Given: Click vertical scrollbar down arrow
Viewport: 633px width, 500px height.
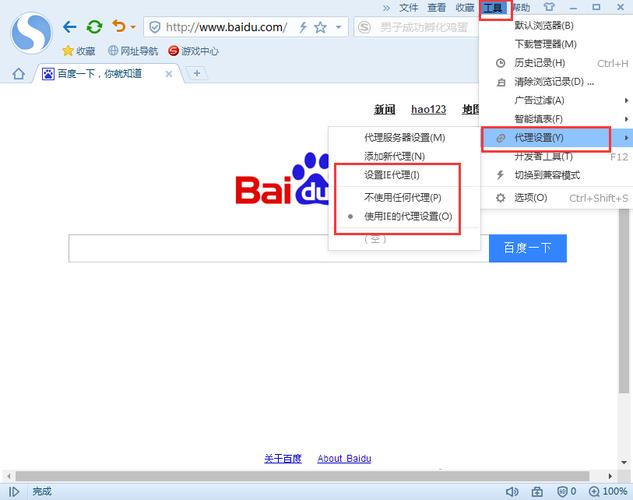Looking at the screenshot, I should click(624, 462).
